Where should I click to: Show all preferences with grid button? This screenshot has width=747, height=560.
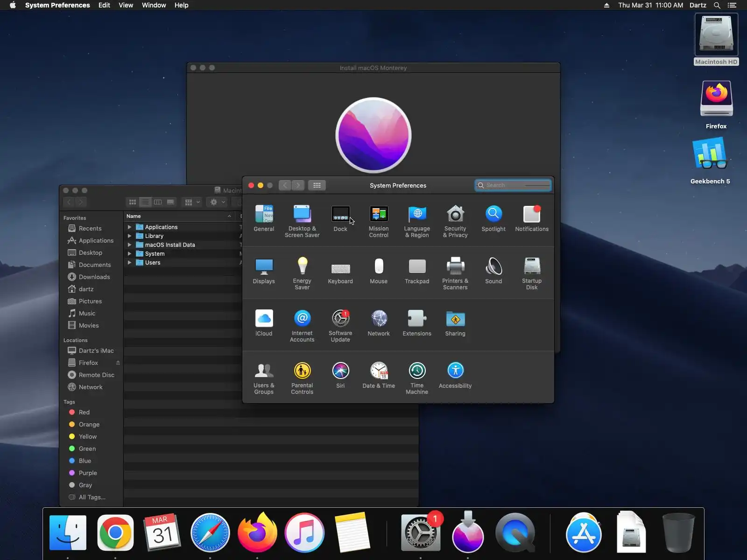[x=317, y=185]
